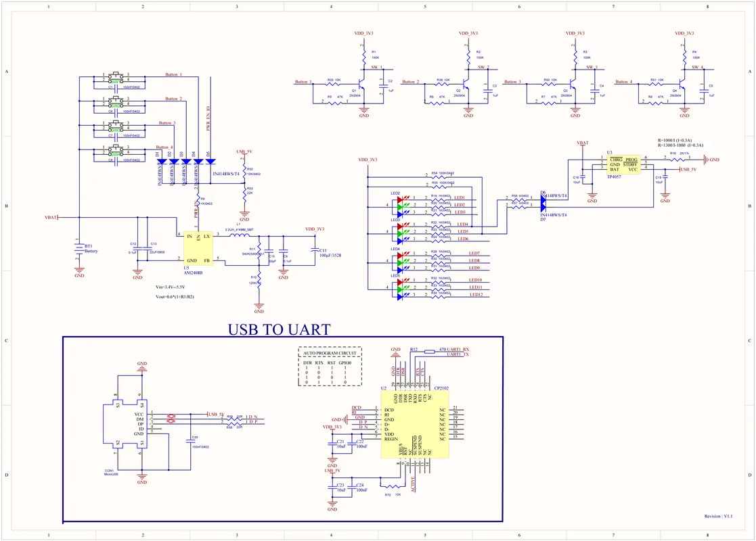Image resolution: width=756 pixels, height=541 pixels.
Task: Click the CP2102 USB-UART chip U2
Action: [415, 425]
